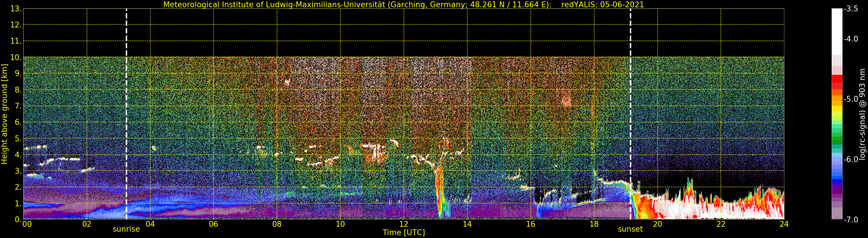Click height axis tick label 8

18,90
